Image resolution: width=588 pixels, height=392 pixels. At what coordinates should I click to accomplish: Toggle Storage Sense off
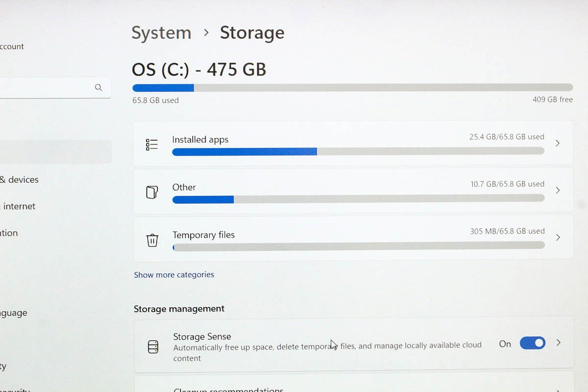coord(532,343)
